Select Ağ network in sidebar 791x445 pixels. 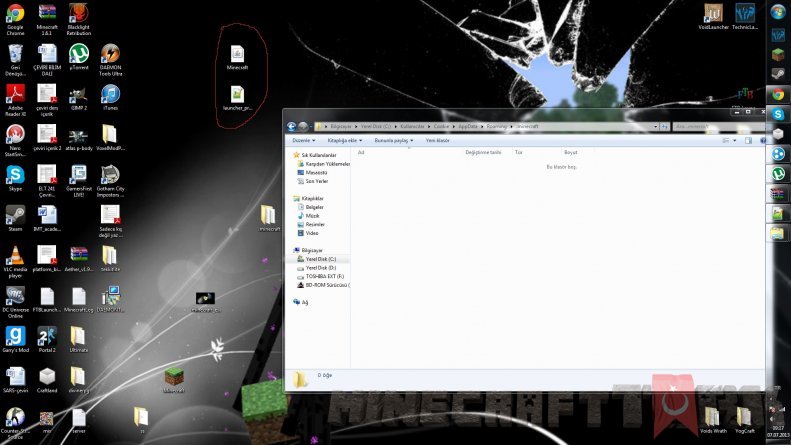[x=301, y=302]
